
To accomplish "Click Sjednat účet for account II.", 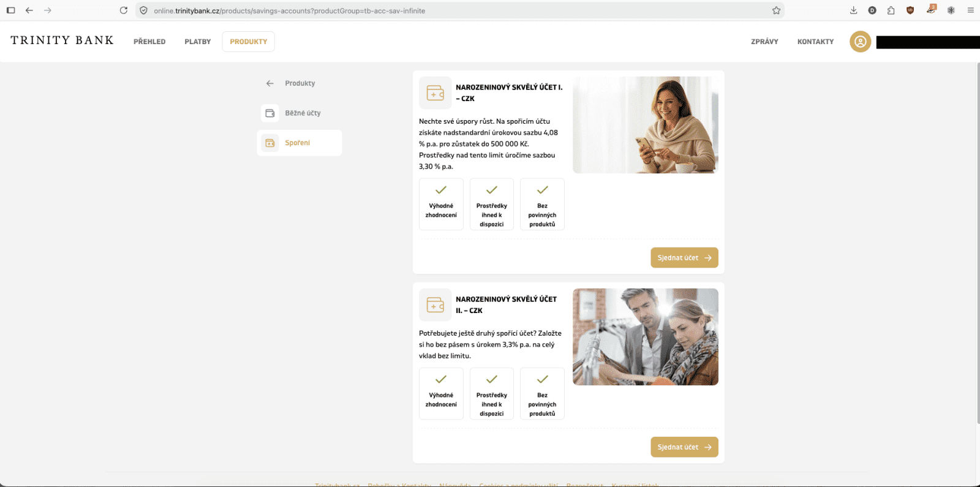I will pos(684,447).
